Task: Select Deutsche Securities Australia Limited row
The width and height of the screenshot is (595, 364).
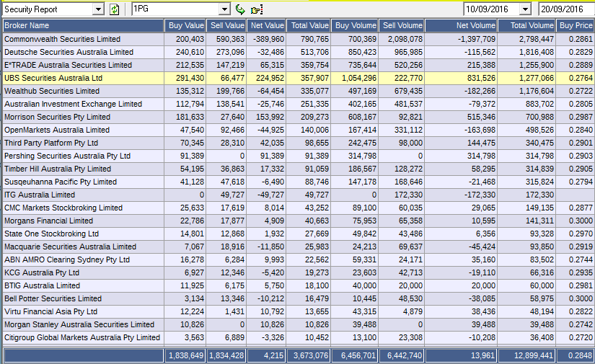Action: point(297,52)
